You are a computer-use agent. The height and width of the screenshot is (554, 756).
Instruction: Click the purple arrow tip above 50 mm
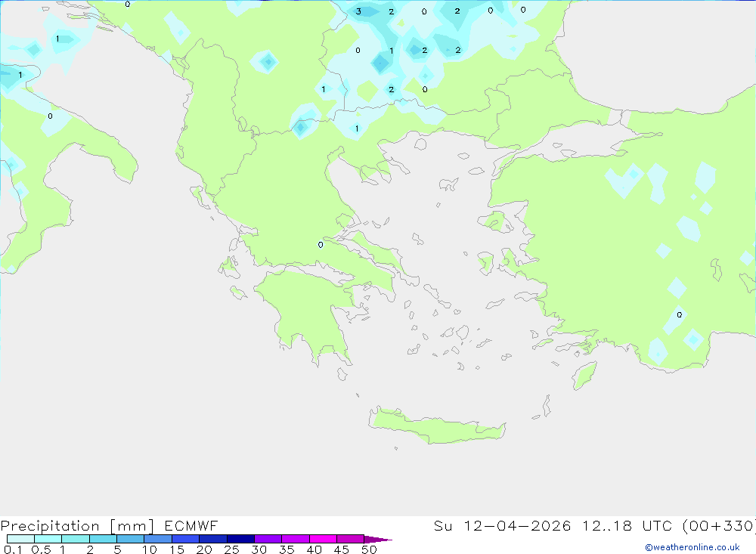(x=378, y=540)
